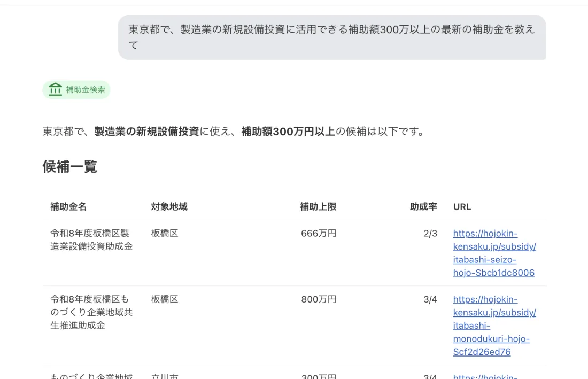588x379 pixels.
Task: Select the URL column header
Action: [x=462, y=207]
